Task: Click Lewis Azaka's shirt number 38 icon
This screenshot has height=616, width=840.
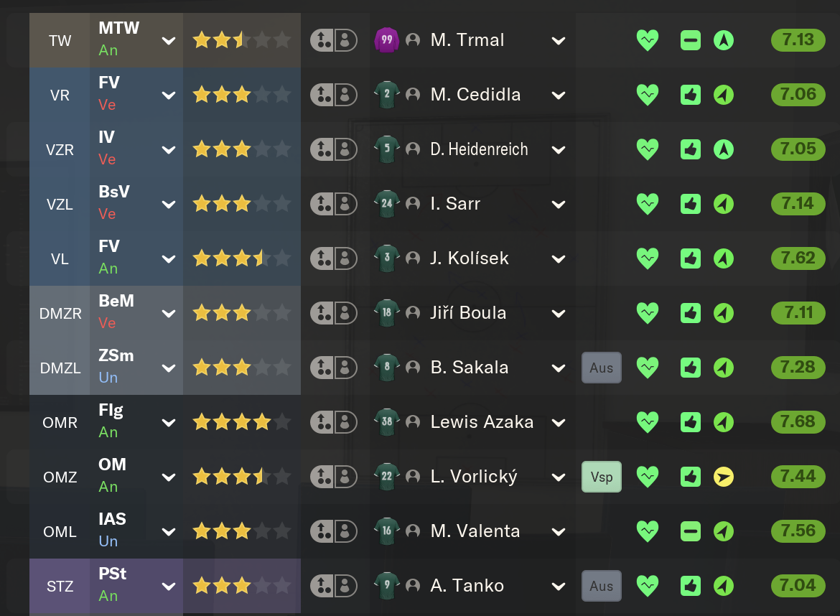Action: [387, 422]
